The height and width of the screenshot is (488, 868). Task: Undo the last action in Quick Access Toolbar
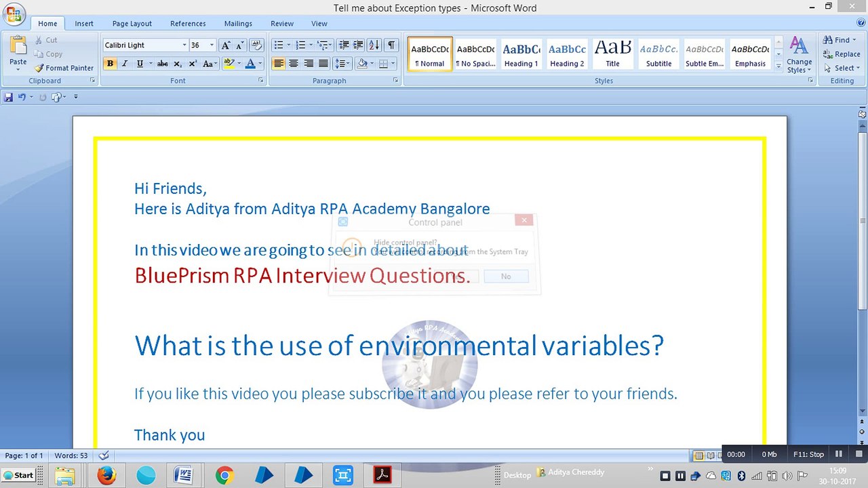[22, 97]
